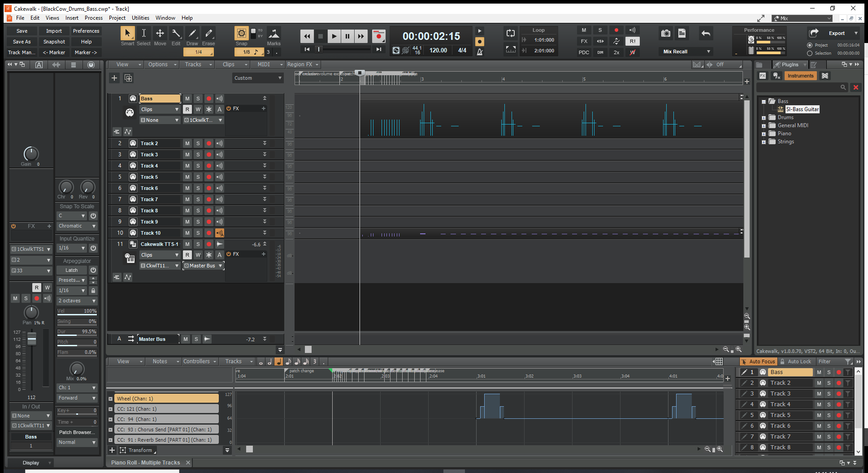
Task: Toggle input echo on Track 10
Action: [220, 233]
